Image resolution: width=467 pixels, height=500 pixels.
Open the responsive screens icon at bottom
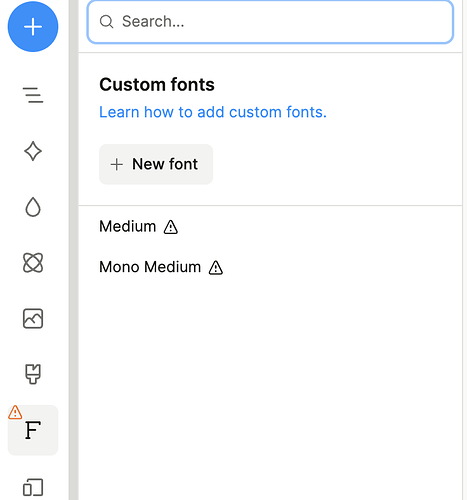33,487
